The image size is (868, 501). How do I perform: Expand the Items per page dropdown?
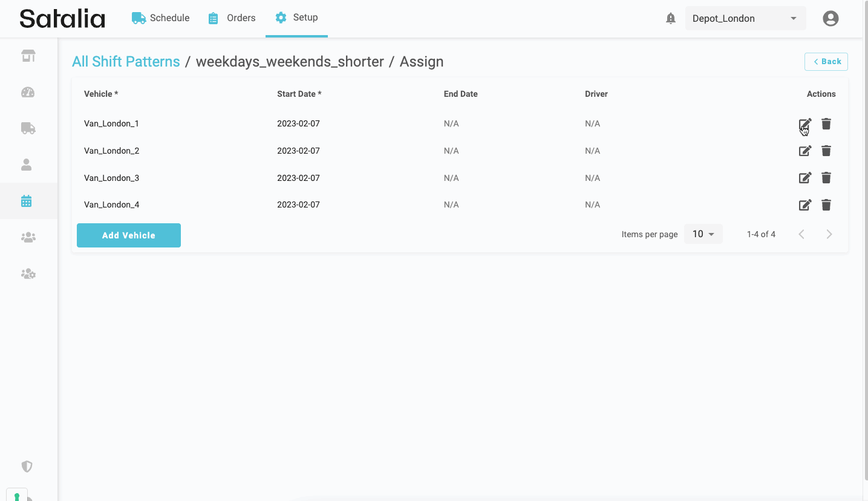pyautogui.click(x=703, y=234)
